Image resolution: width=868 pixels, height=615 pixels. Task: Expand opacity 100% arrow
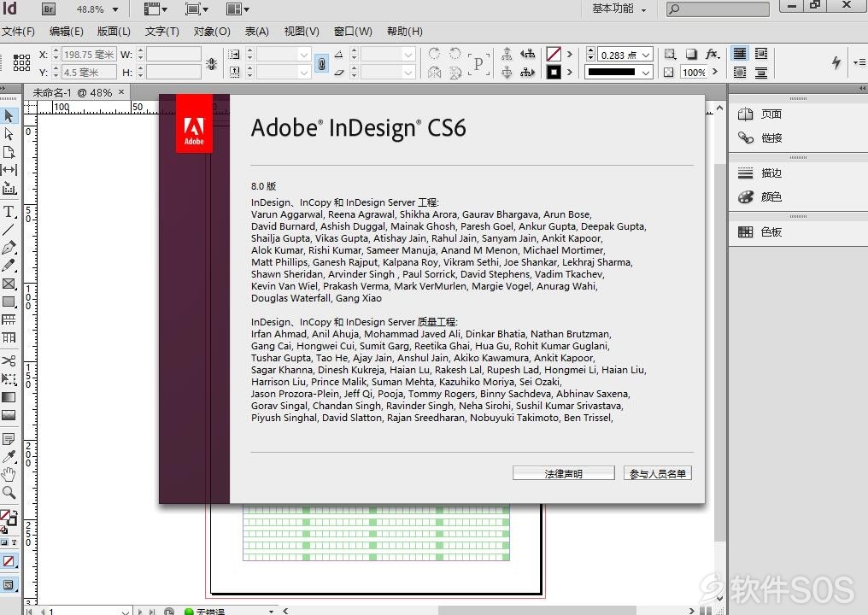[x=715, y=72]
